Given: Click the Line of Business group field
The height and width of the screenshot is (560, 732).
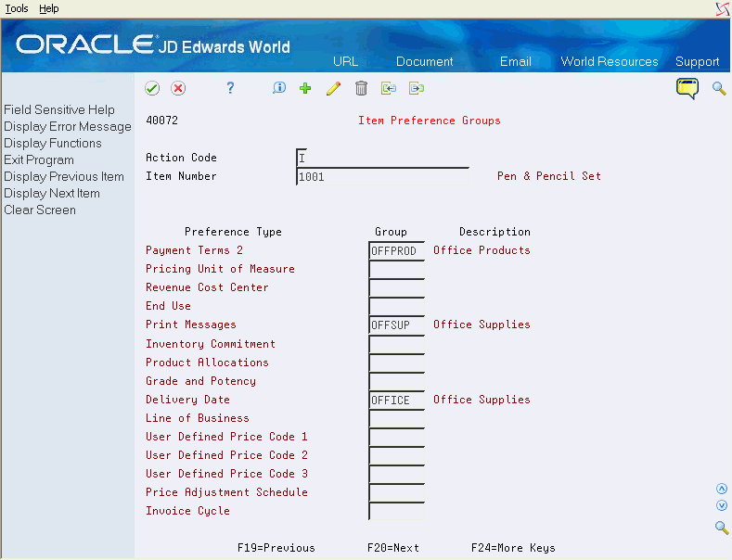Looking at the screenshot, I should coord(396,418).
